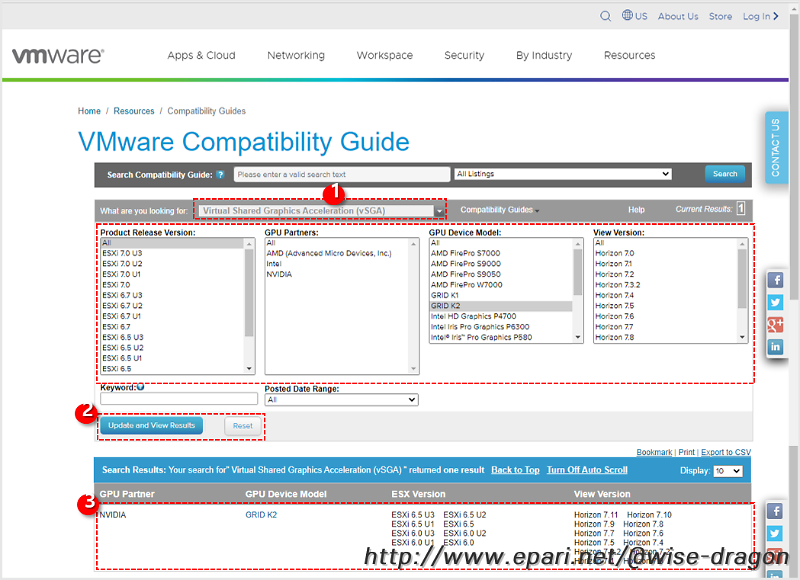
Task: Click the Resources breadcrumb link
Action: click(x=134, y=111)
